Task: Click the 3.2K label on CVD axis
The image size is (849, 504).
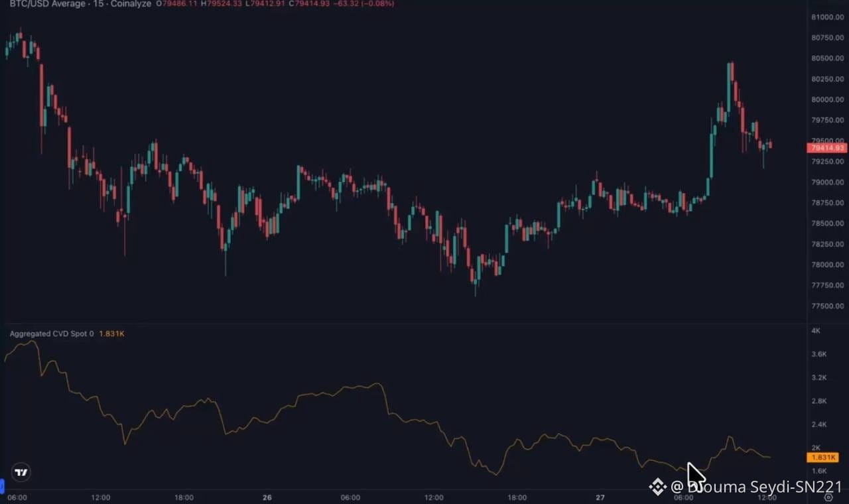Action: [819, 377]
